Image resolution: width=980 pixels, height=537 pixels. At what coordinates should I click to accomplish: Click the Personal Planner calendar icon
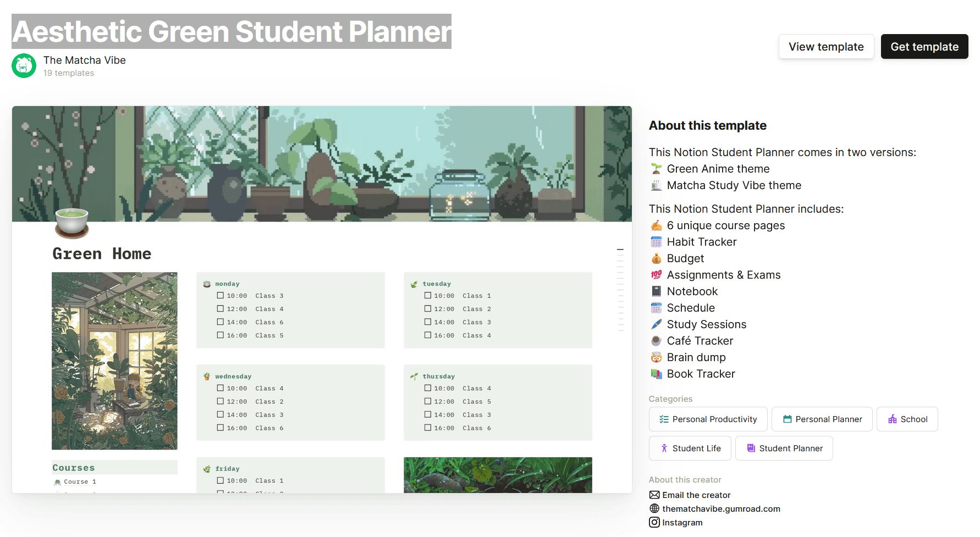click(788, 419)
